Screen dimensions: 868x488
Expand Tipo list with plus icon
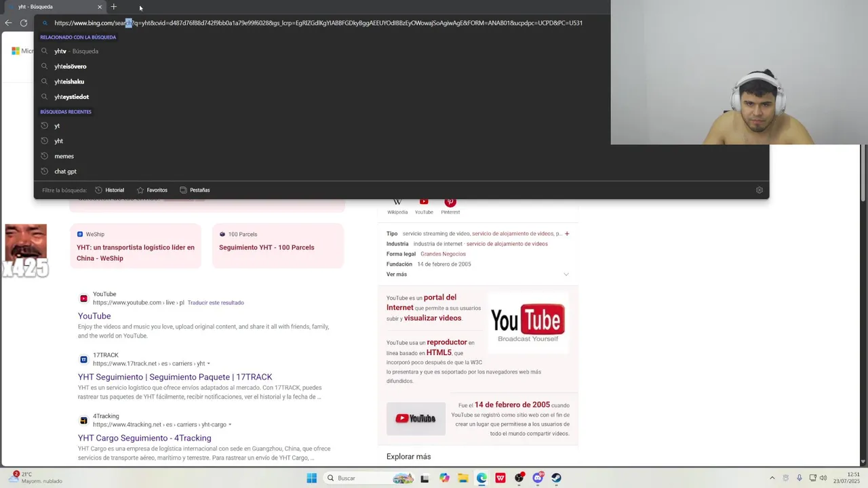pos(567,234)
